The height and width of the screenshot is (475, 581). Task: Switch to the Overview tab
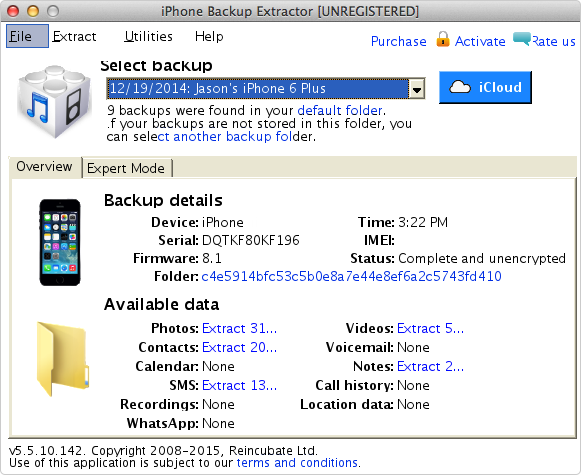click(44, 167)
